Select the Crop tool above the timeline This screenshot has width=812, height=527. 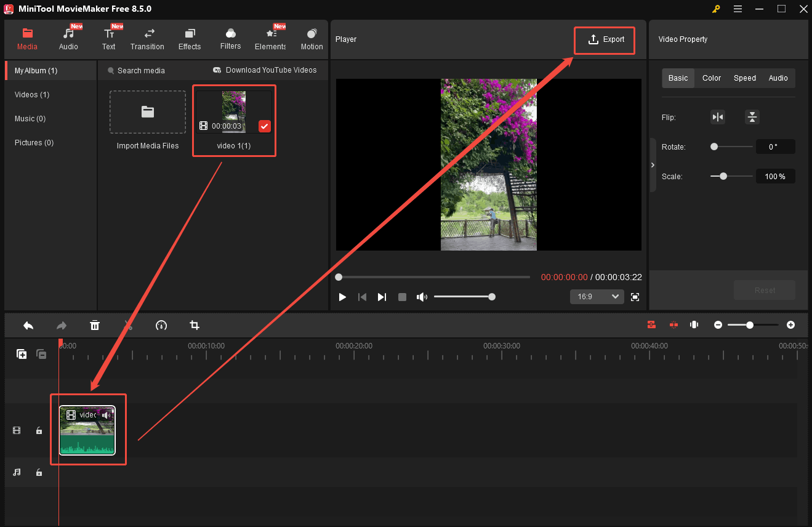(x=194, y=325)
